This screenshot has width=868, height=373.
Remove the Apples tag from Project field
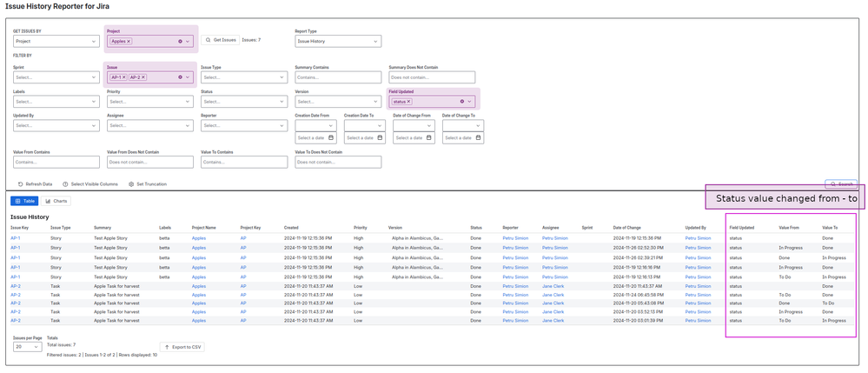pos(129,42)
